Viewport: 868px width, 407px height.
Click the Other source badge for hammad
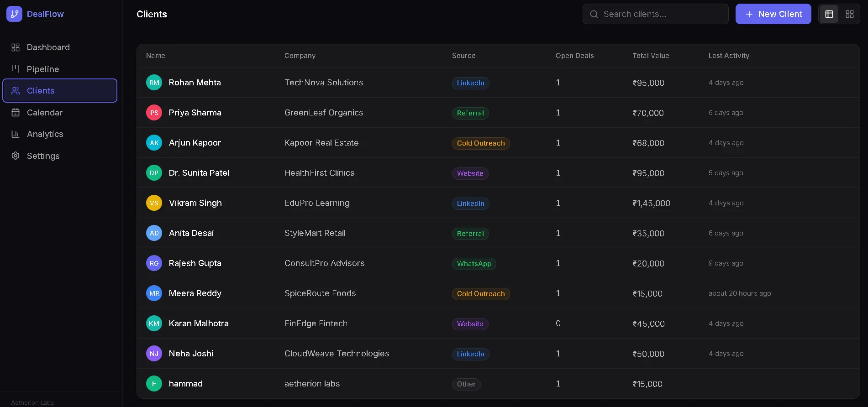[x=466, y=384]
